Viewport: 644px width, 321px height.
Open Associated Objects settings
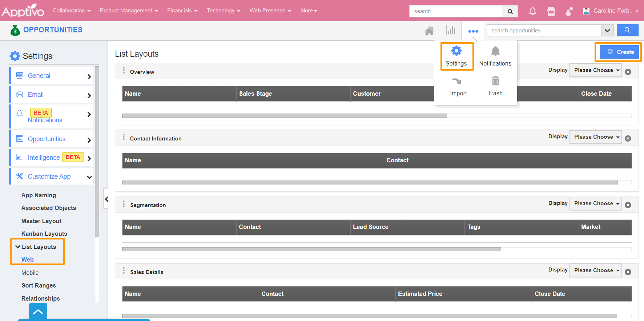pos(49,208)
